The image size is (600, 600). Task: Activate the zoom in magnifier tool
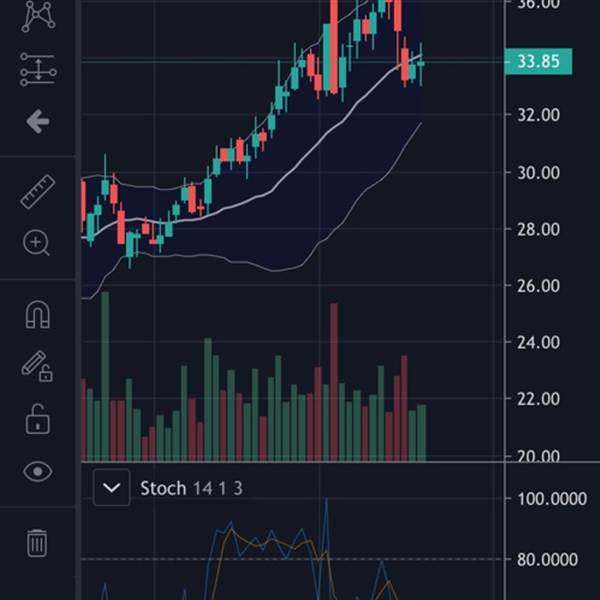point(36,243)
